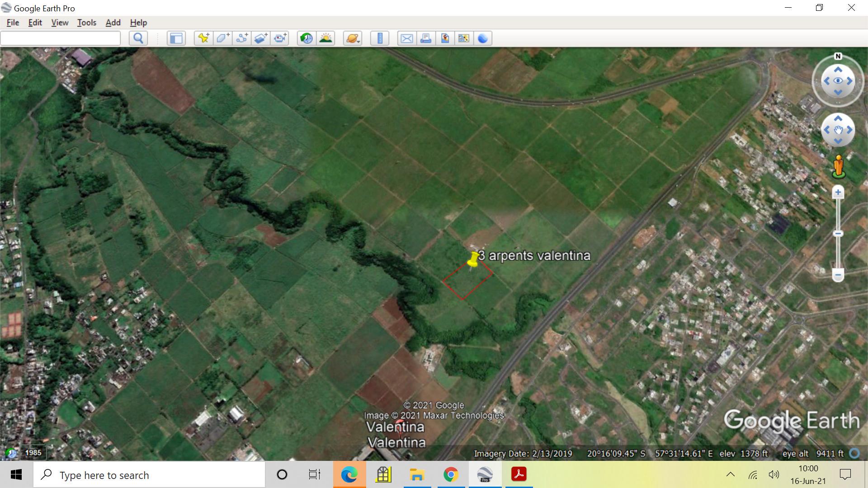Add a placemark with the yellow pushpin tool
Screen dimensions: 868x488
point(203,38)
